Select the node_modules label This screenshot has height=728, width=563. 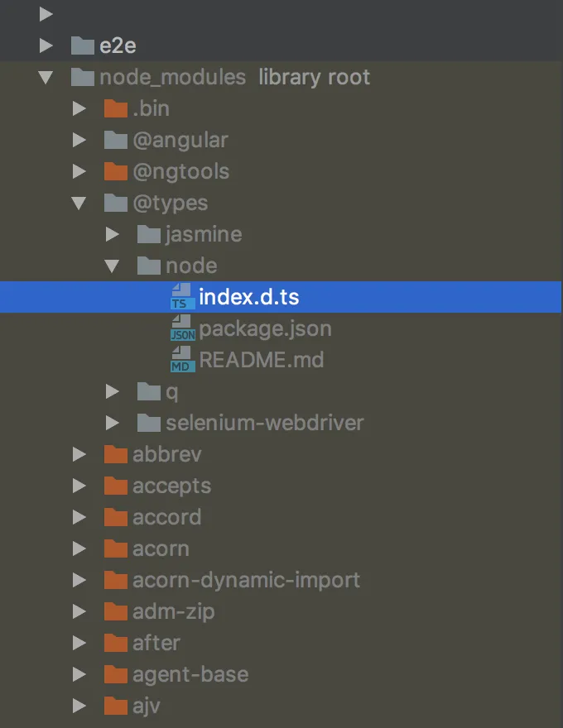[x=173, y=78]
